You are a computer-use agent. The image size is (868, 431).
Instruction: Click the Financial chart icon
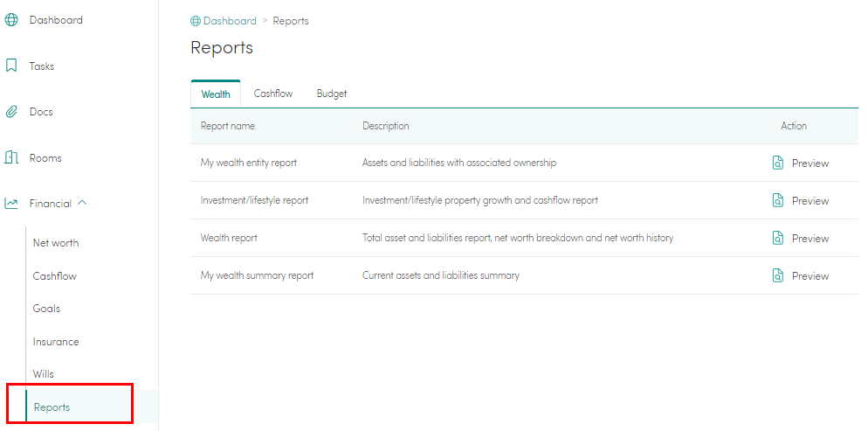11,204
